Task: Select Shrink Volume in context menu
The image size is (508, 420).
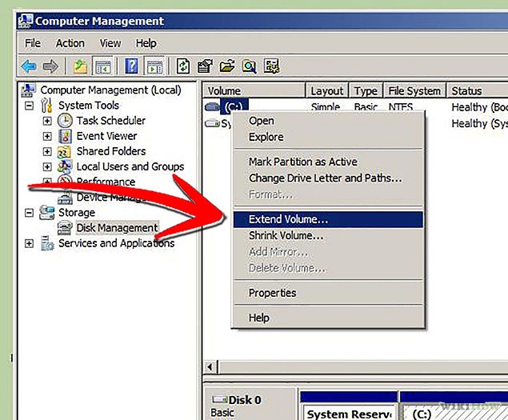Action: tap(286, 235)
